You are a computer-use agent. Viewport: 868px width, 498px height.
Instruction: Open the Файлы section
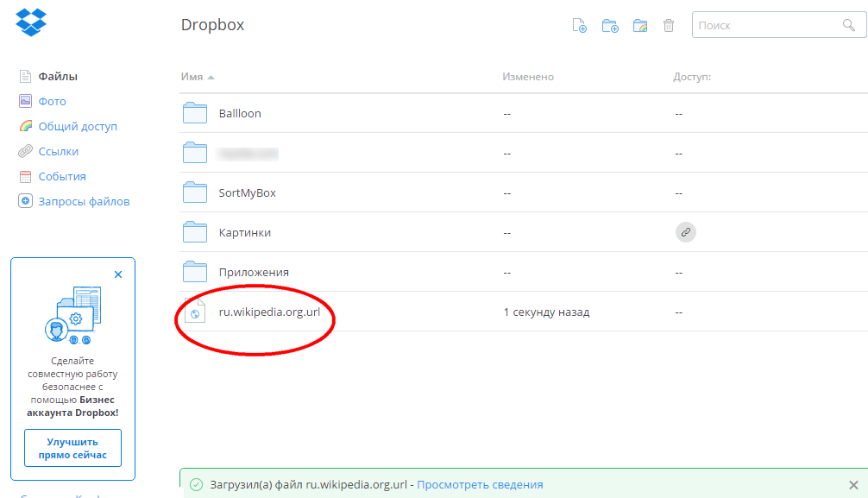(x=58, y=77)
